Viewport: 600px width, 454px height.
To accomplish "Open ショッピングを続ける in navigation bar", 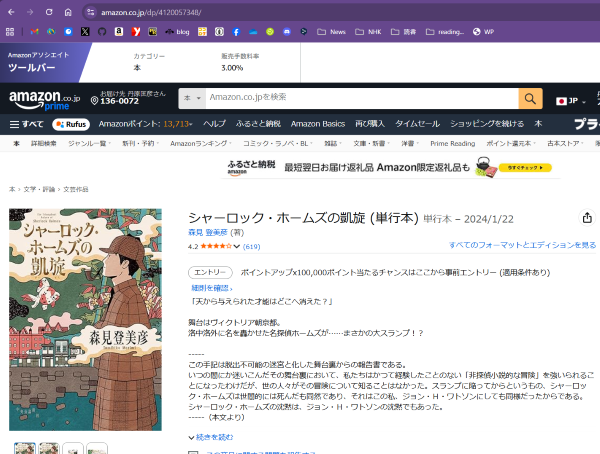I will point(487,124).
